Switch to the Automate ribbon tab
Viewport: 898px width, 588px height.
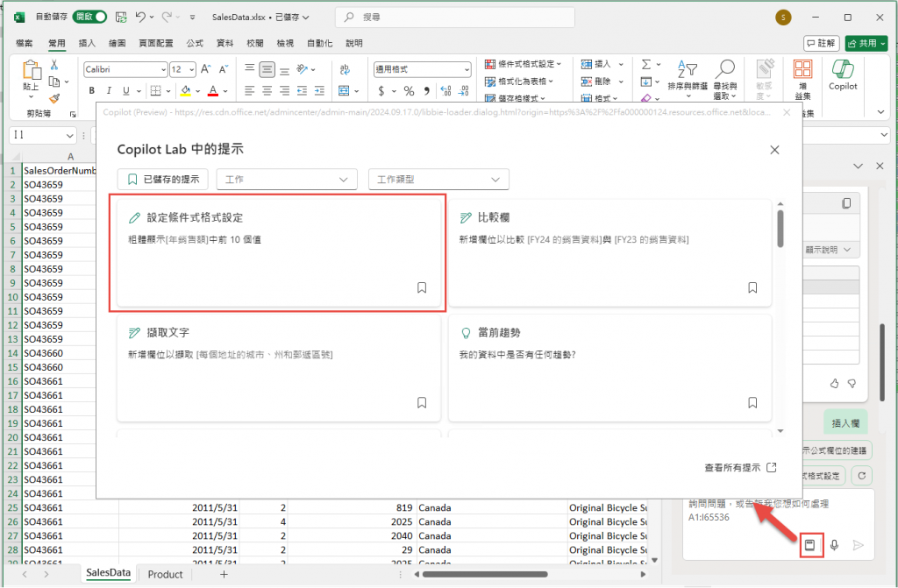[x=319, y=43]
